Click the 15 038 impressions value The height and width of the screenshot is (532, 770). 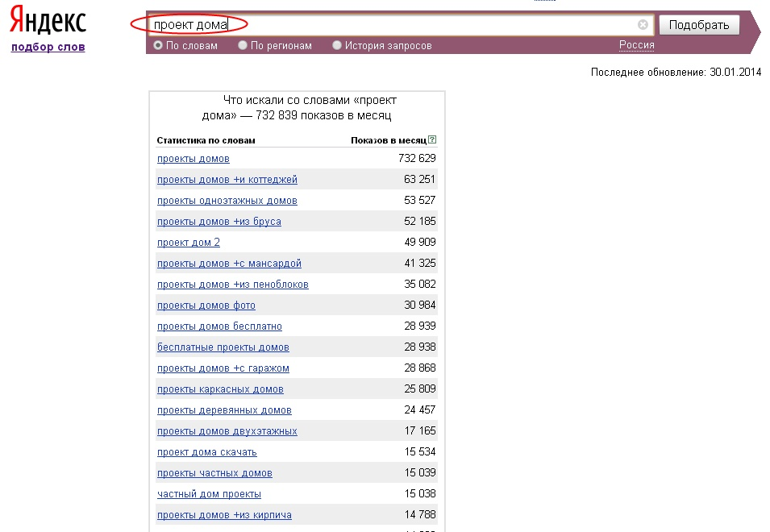[x=420, y=494]
